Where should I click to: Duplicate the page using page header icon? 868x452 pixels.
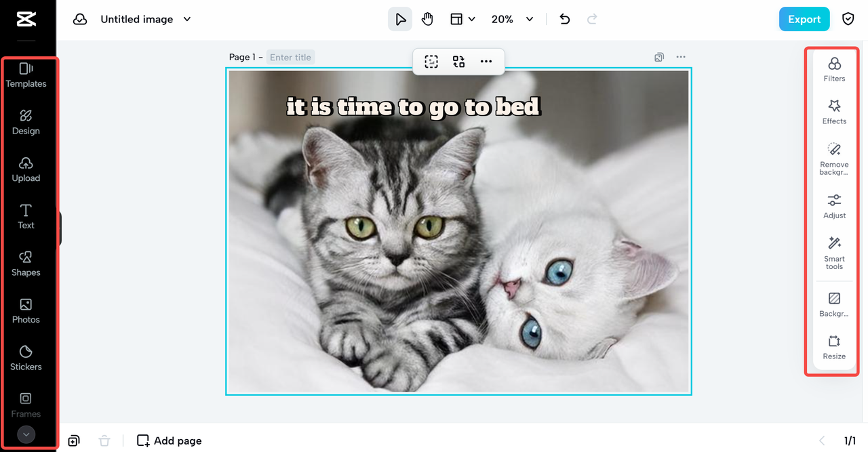point(659,58)
